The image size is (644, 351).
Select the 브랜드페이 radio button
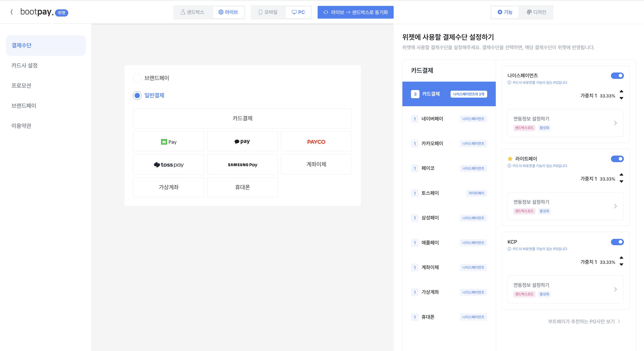(x=137, y=78)
